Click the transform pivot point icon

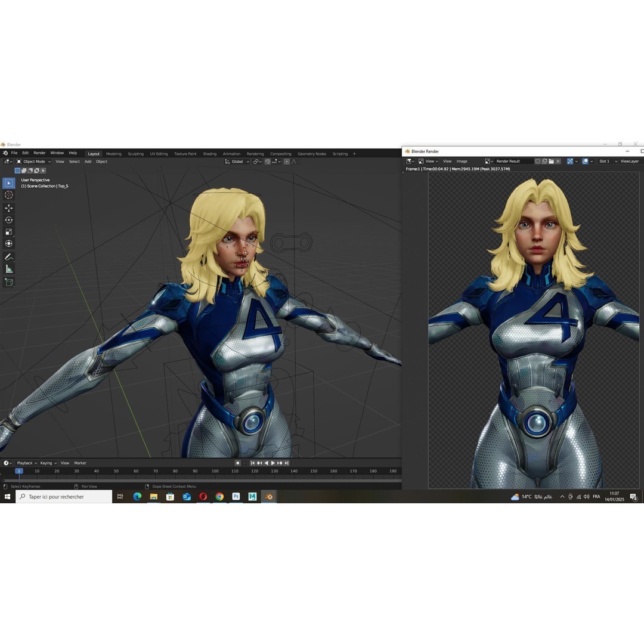coord(257,162)
